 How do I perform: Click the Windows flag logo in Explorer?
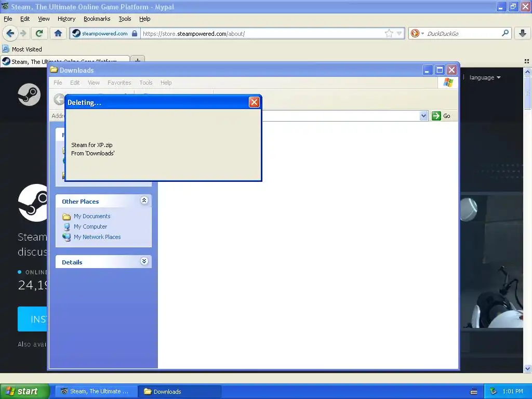448,83
